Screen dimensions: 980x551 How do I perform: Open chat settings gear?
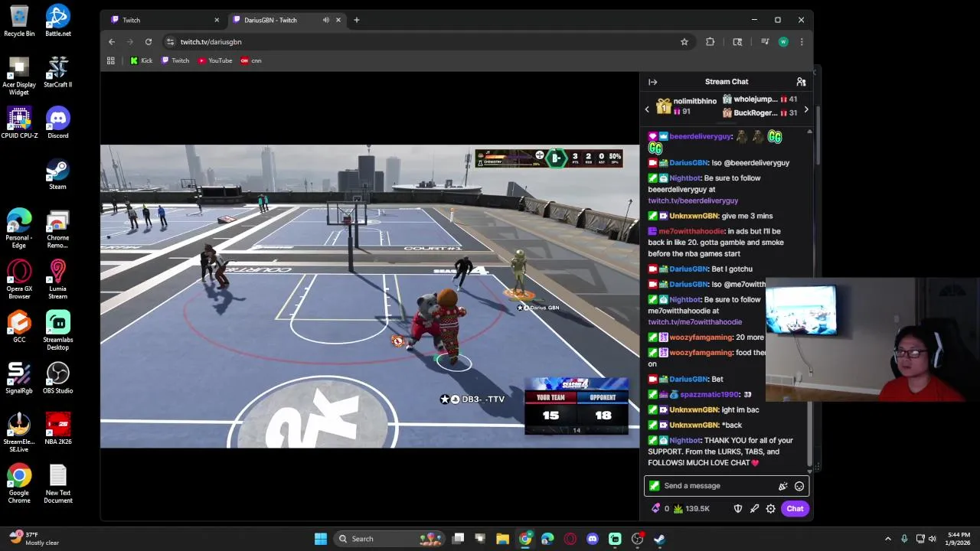771,509
